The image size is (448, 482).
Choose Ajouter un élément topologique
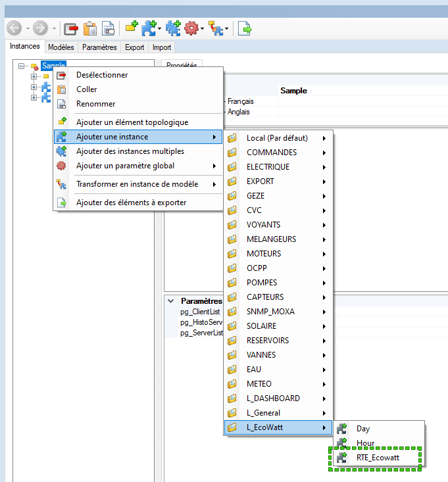(138, 122)
